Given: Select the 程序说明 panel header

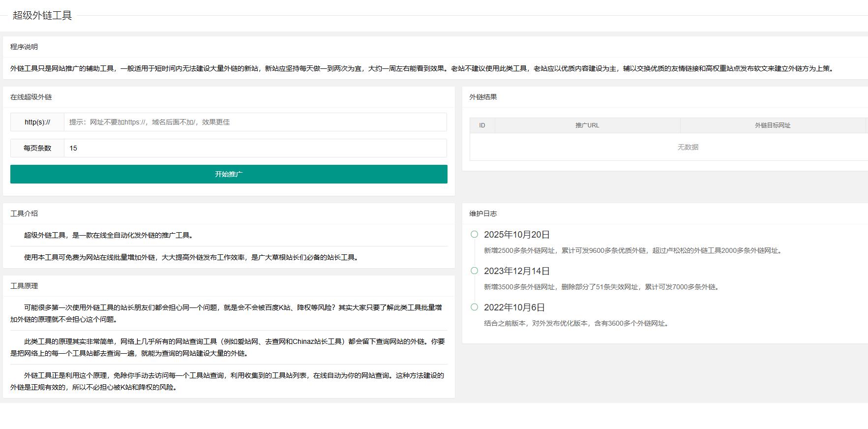Looking at the screenshot, I should click(x=24, y=47).
